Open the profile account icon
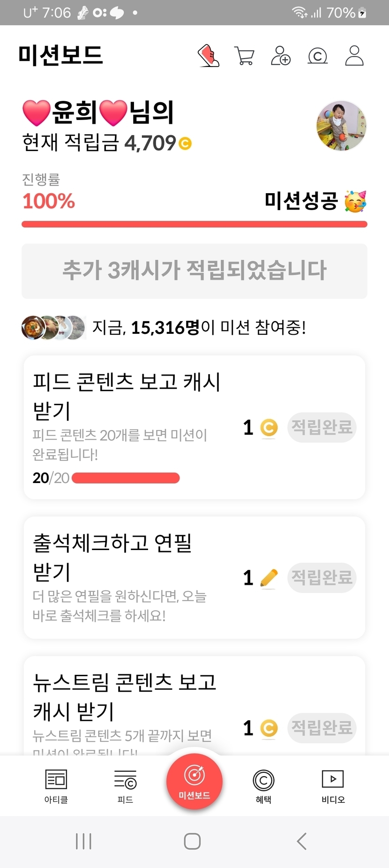389x868 pixels. 354,56
